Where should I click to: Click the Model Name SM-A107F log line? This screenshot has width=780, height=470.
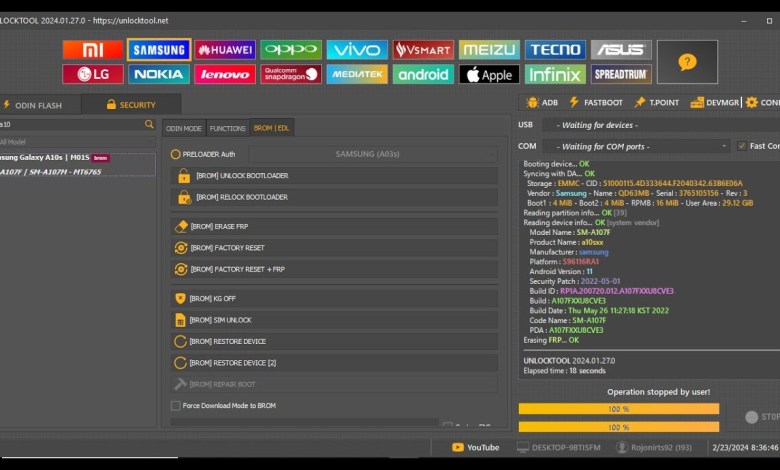[x=570, y=232]
